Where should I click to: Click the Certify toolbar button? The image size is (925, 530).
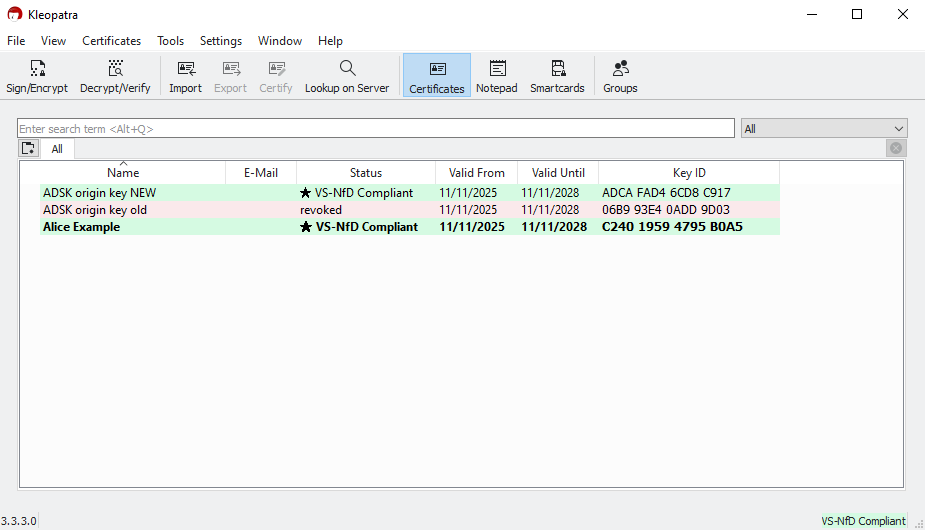[x=275, y=76]
